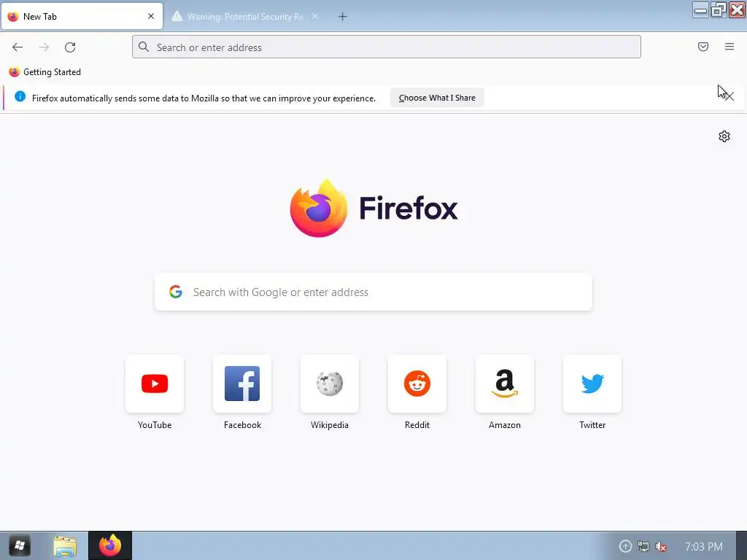Screen dimensions: 747x560
Task: Open the Amazon shortcut tile
Action: pos(505,384)
